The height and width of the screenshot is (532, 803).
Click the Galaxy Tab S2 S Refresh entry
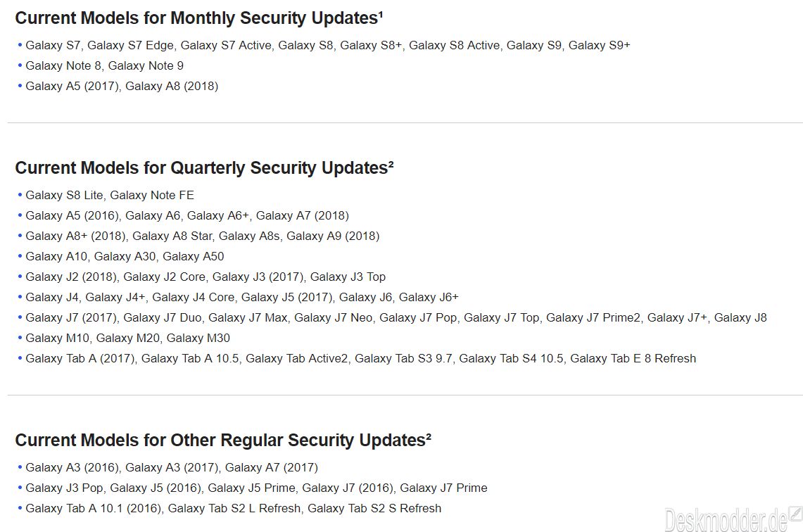tap(375, 509)
